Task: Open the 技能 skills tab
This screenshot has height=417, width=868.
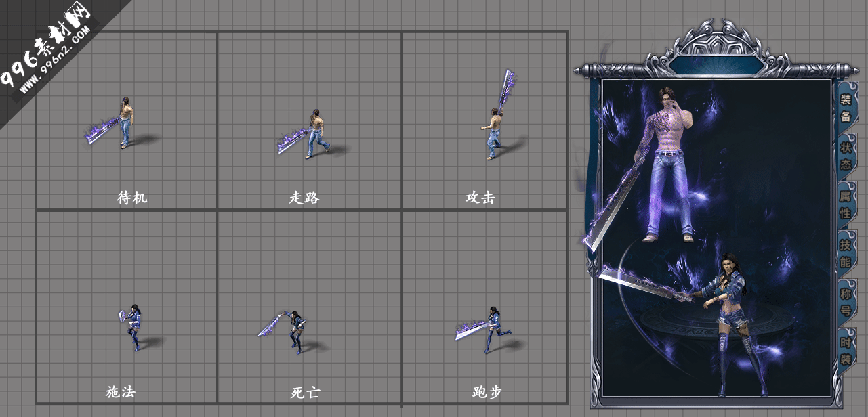Action: (846, 253)
